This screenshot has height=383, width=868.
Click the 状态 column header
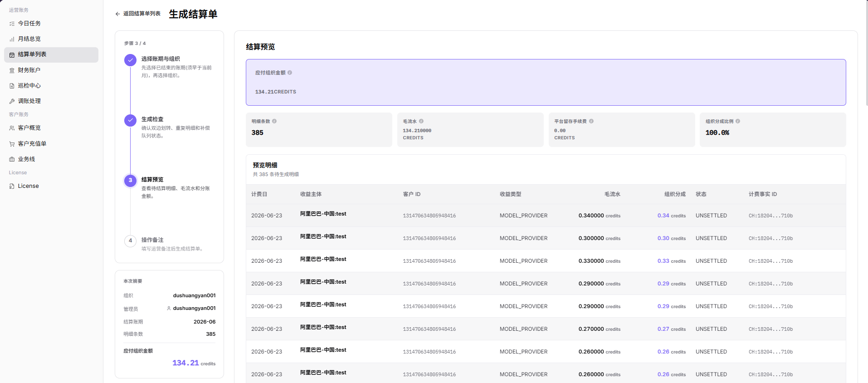coord(701,194)
